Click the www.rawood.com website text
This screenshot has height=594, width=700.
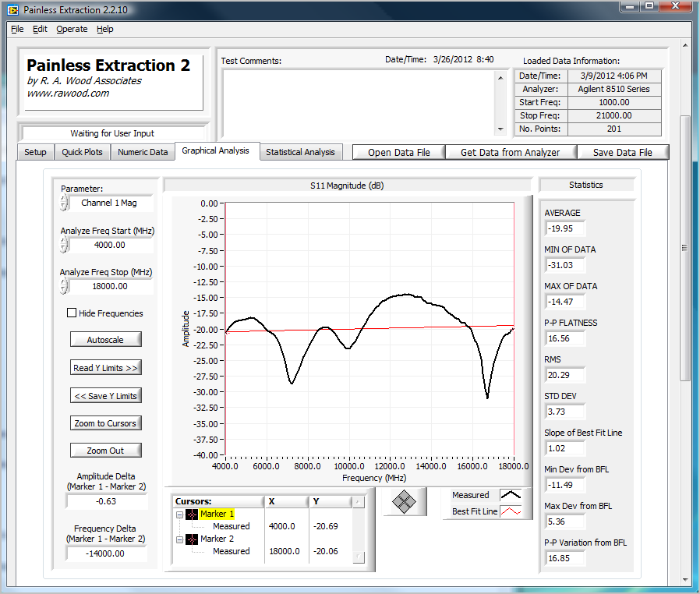pyautogui.click(x=68, y=94)
